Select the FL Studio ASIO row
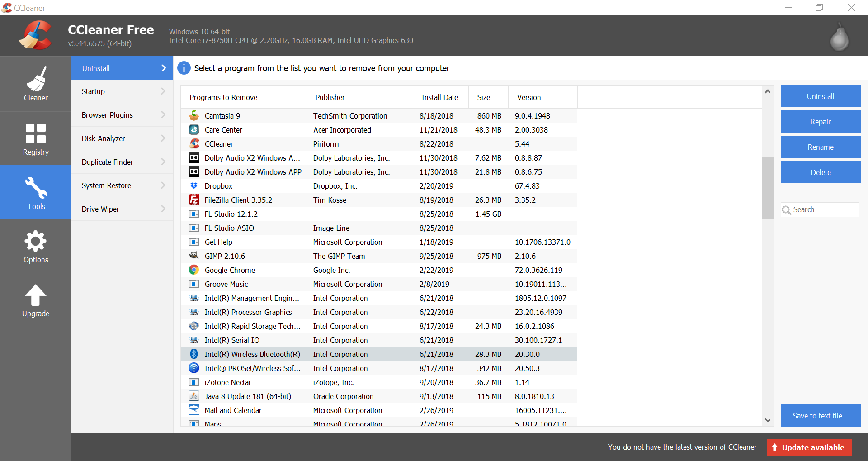 (379, 228)
